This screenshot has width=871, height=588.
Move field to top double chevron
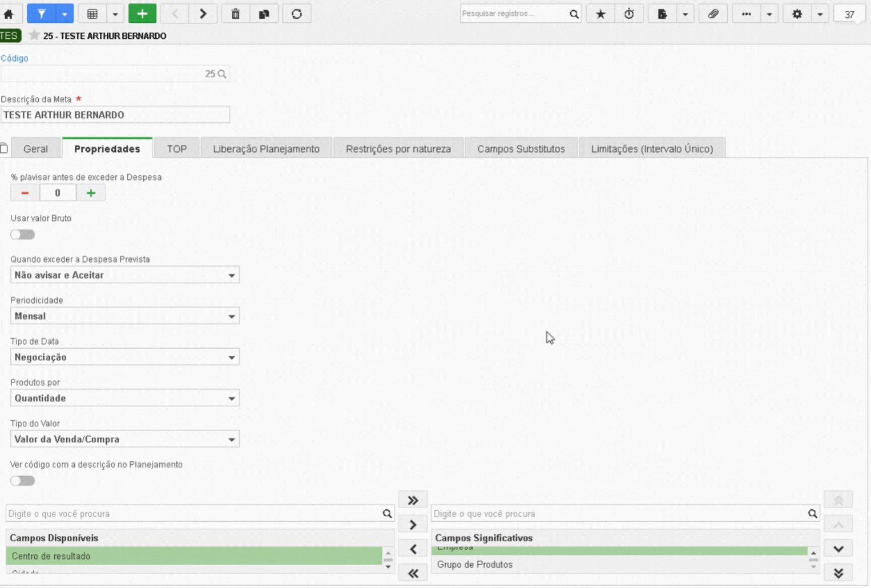[x=838, y=500]
